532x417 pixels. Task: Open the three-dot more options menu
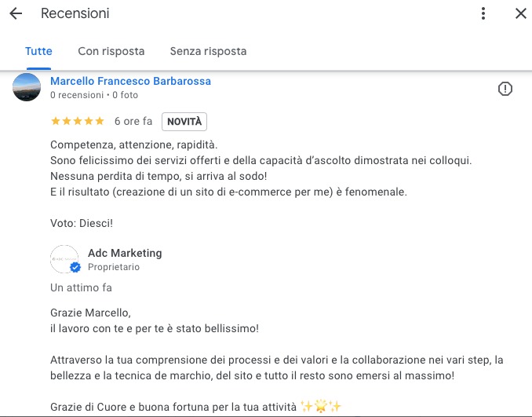(x=483, y=13)
